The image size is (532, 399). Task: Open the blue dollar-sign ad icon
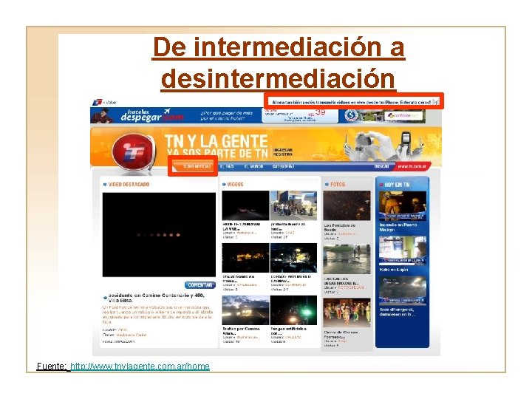pyautogui.click(x=351, y=115)
